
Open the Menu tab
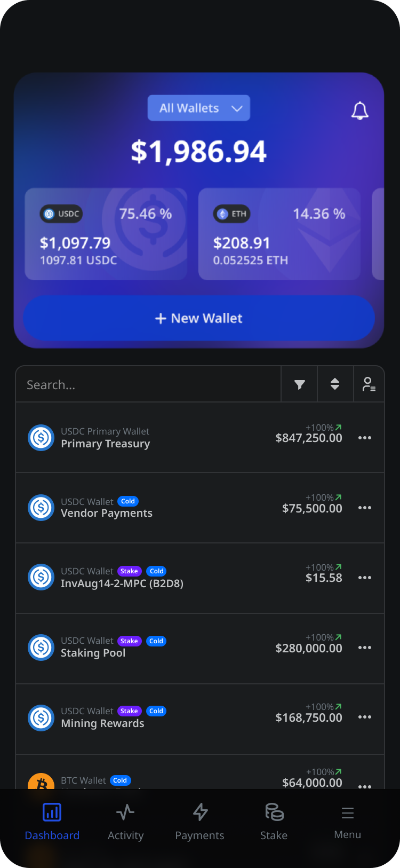pos(348,822)
